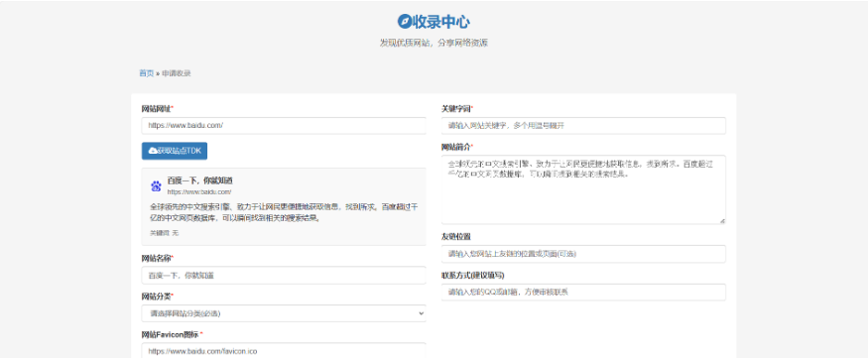Click the 收录中心 site title heading

tap(441, 22)
